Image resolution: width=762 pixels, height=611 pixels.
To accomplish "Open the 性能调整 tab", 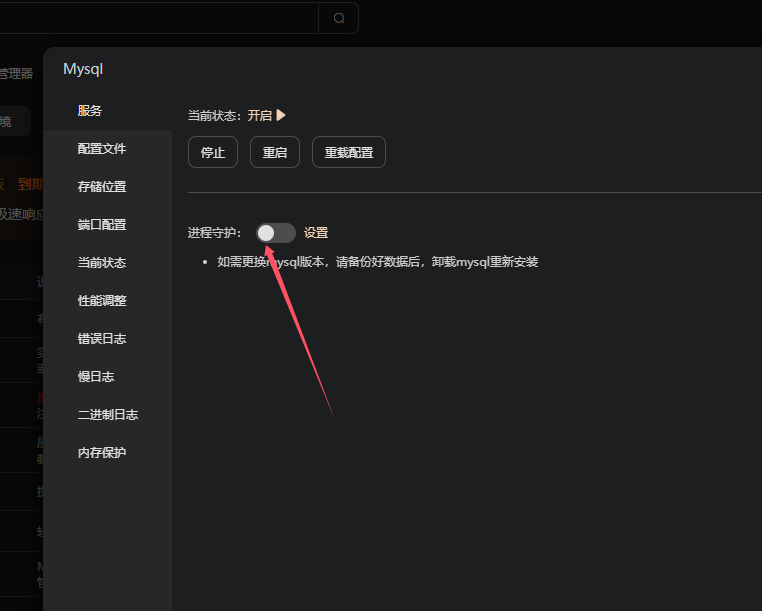I will [x=107, y=300].
